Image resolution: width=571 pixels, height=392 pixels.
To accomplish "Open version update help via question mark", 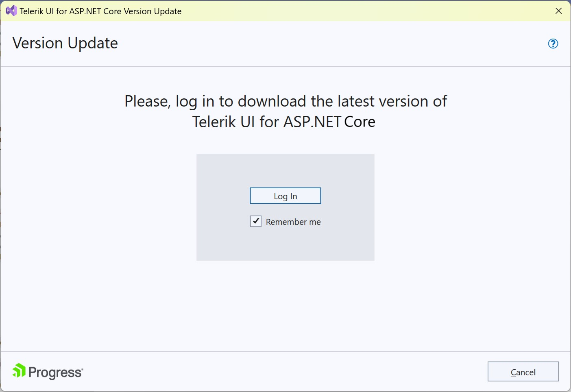I will pyautogui.click(x=553, y=44).
